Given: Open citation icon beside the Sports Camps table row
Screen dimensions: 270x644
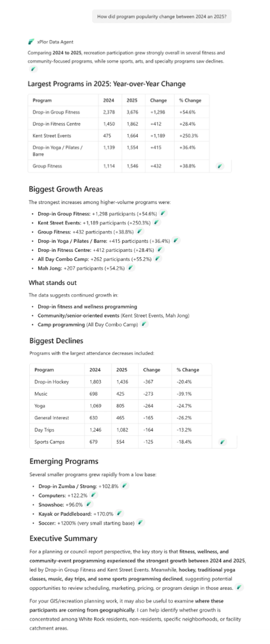Looking at the screenshot, I should coord(222,442).
